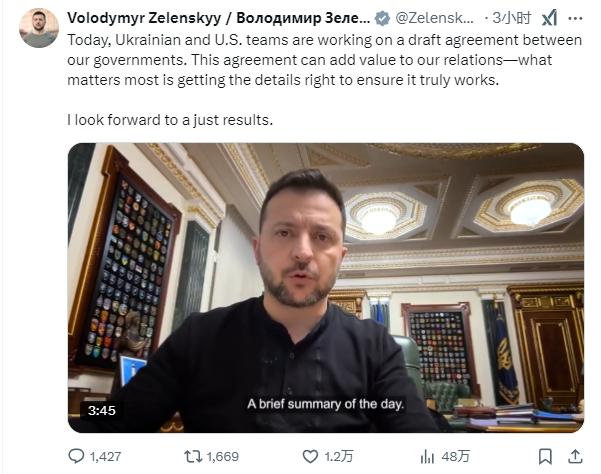The height and width of the screenshot is (474, 601).
Task: Open Grok explain icon on post
Action: coord(549,18)
